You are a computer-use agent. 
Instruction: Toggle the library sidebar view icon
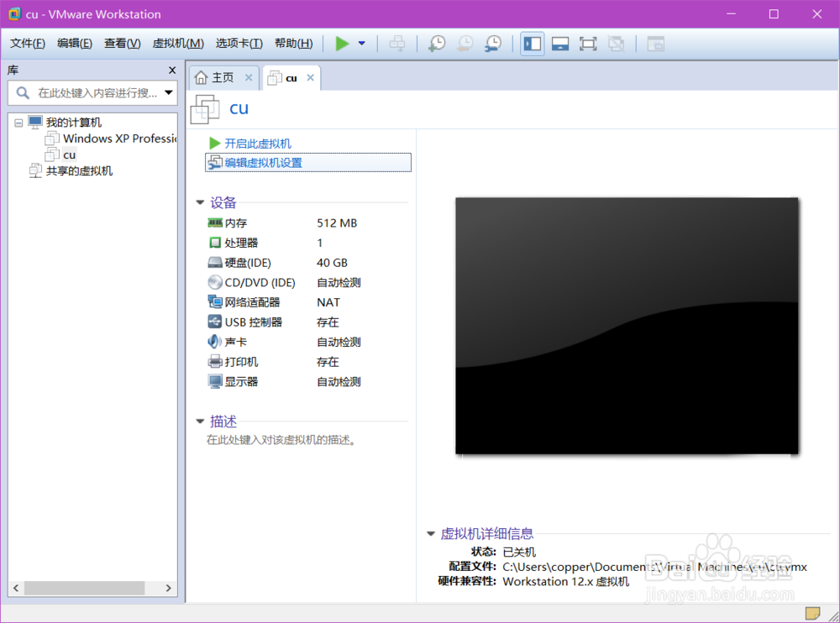pos(533,44)
